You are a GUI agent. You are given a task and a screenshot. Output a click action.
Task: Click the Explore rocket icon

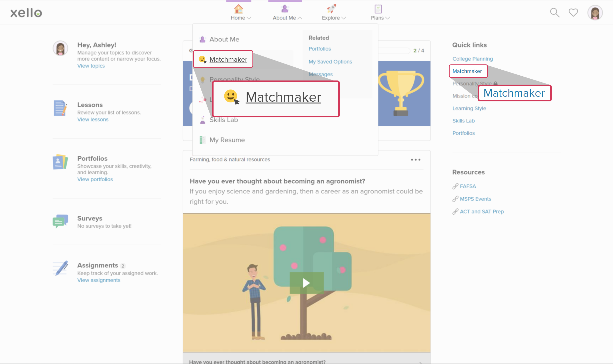pyautogui.click(x=331, y=9)
